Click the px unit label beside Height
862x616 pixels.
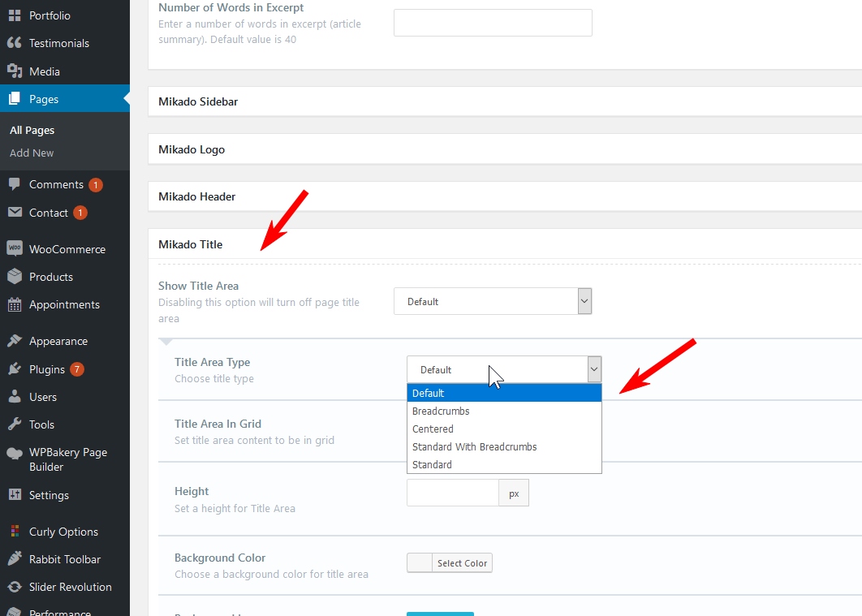click(x=514, y=493)
